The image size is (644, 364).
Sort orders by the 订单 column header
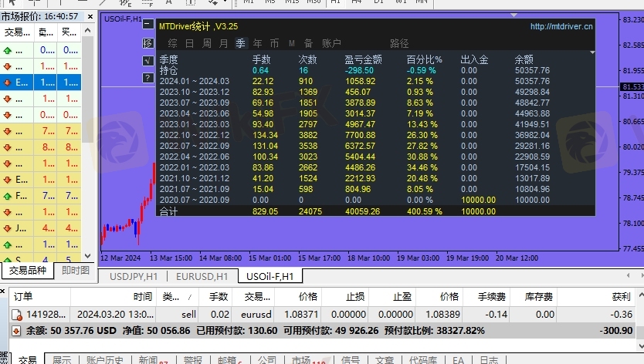[40, 297]
